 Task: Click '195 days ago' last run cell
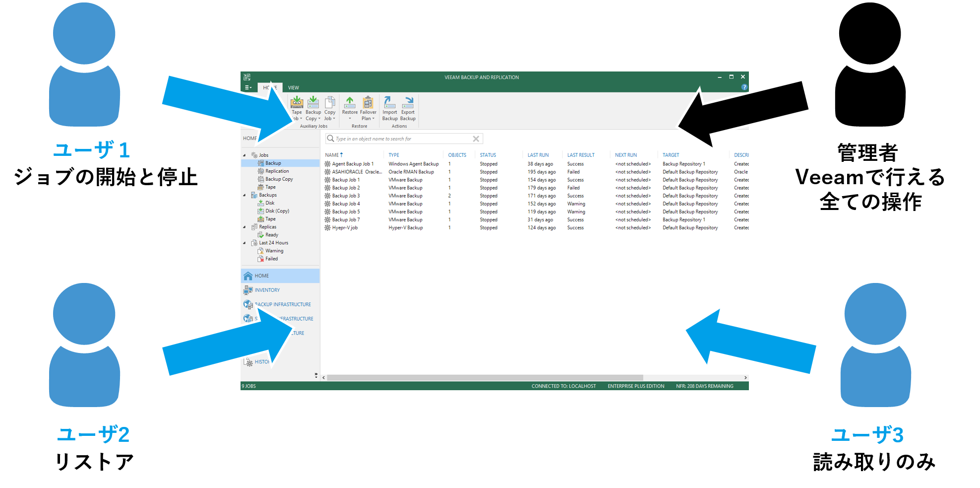pos(542,172)
